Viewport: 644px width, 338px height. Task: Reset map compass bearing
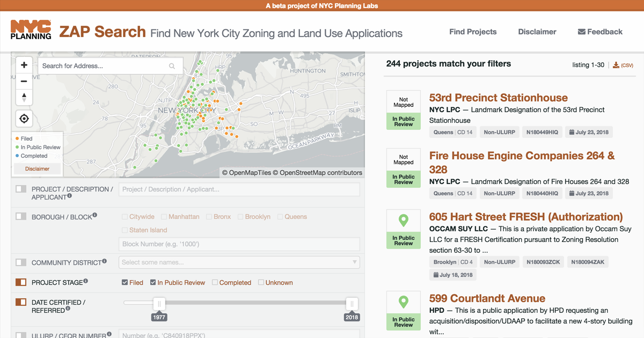24,98
